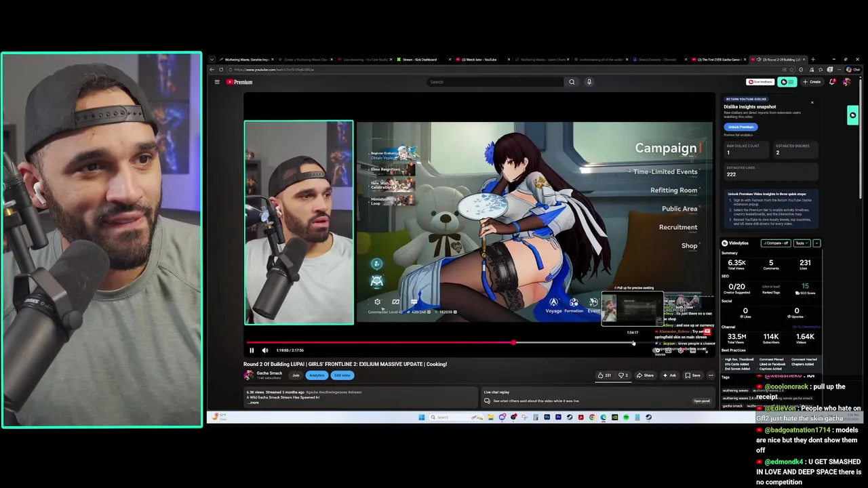Switch to the Stream - Kick Dashboard tab
This screenshot has height=488, width=868.
coord(420,60)
